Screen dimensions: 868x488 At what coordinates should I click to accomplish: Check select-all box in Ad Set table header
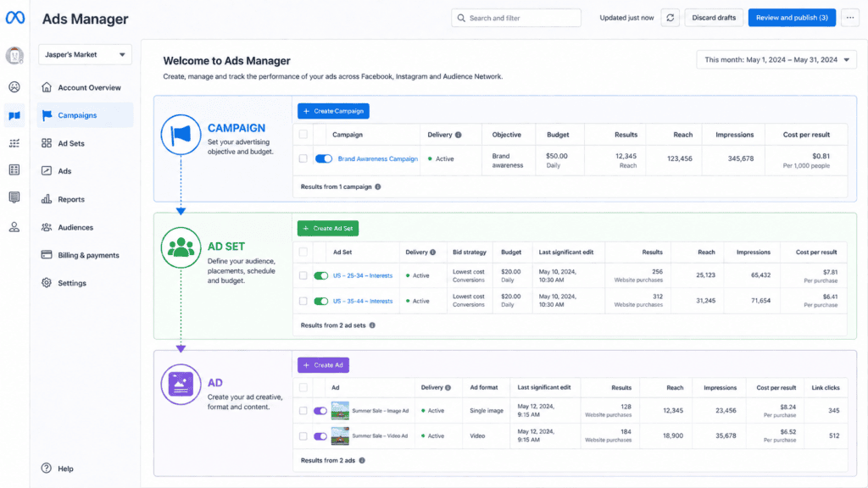coord(303,252)
